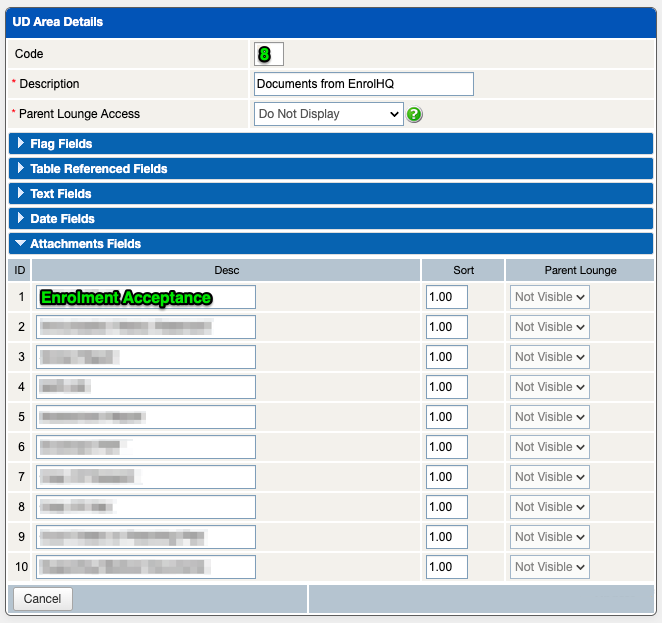This screenshot has width=662, height=623.
Task: Open Parent Lounge visibility dropdown for row 1
Action: tap(549, 297)
